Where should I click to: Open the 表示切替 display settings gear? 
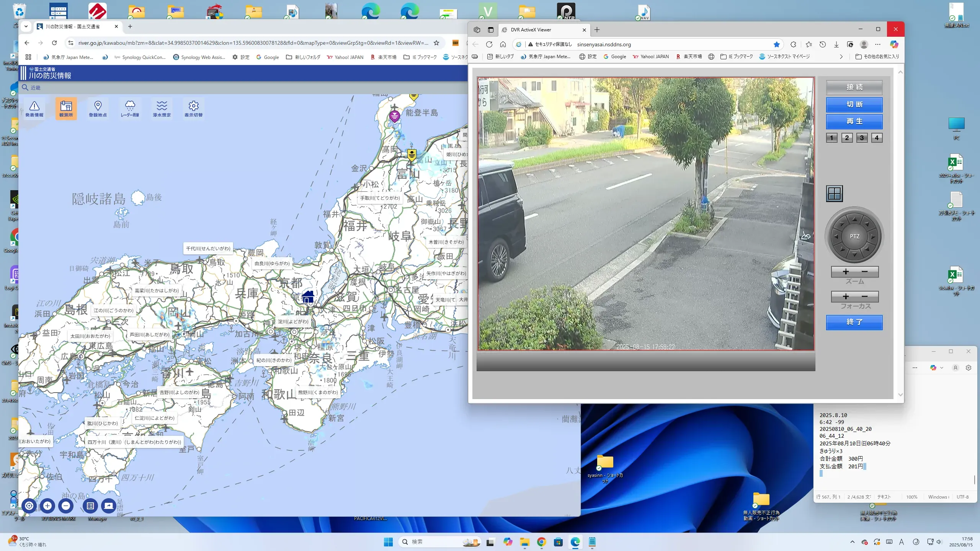click(193, 109)
